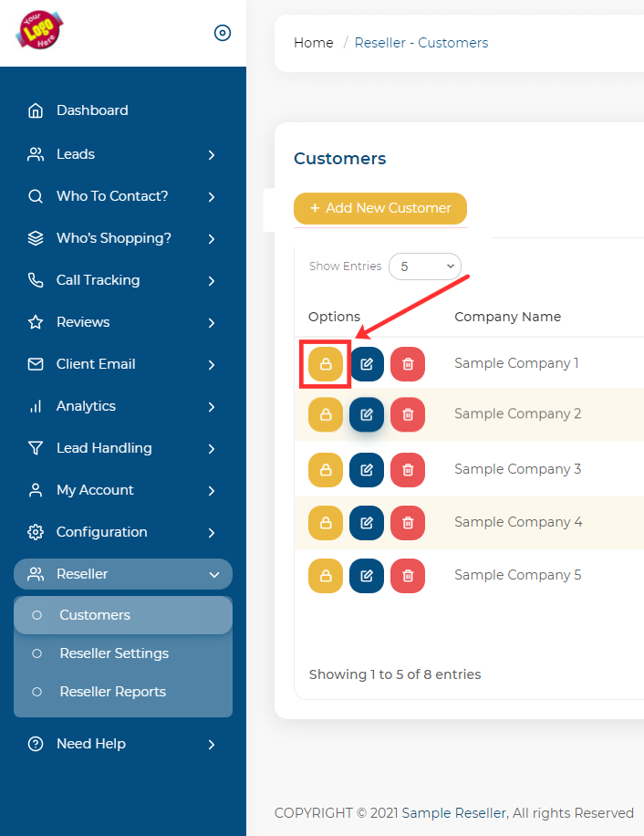Open the Show Entries dropdown

click(x=425, y=266)
